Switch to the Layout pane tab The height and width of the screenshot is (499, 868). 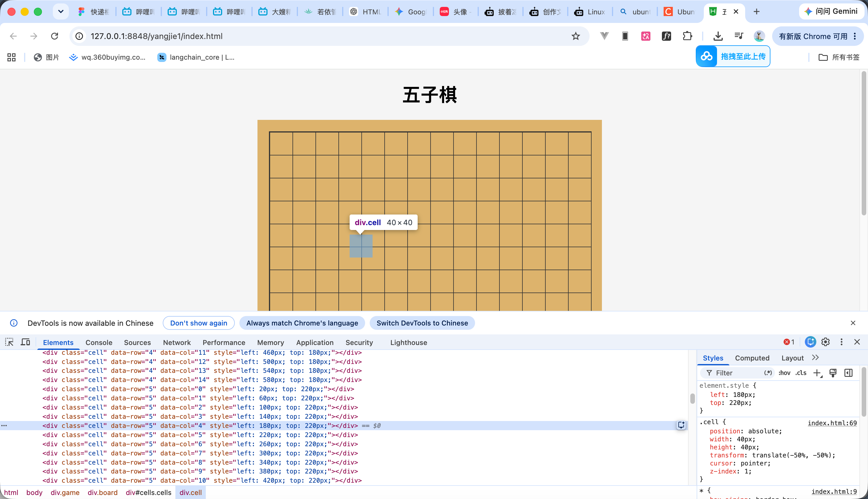pyautogui.click(x=792, y=358)
